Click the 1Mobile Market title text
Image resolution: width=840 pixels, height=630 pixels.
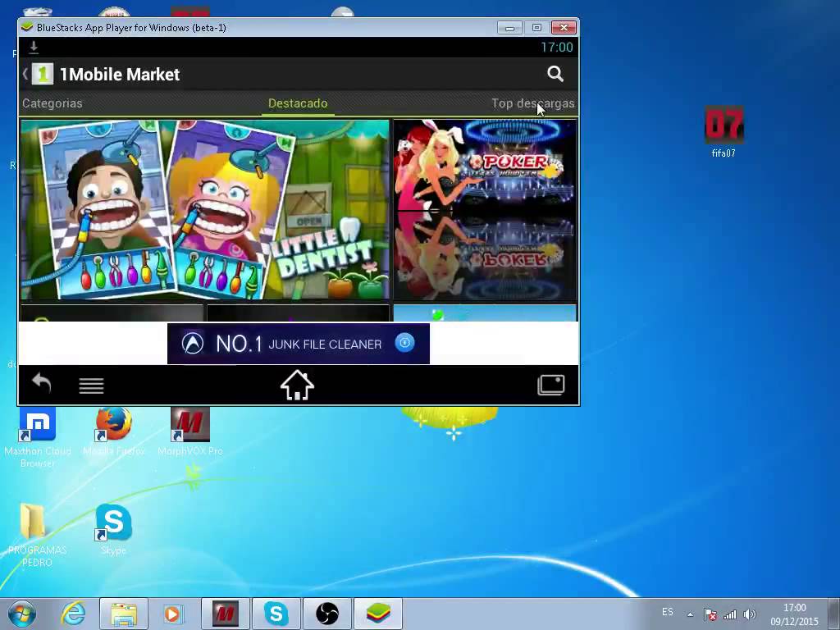(x=120, y=75)
